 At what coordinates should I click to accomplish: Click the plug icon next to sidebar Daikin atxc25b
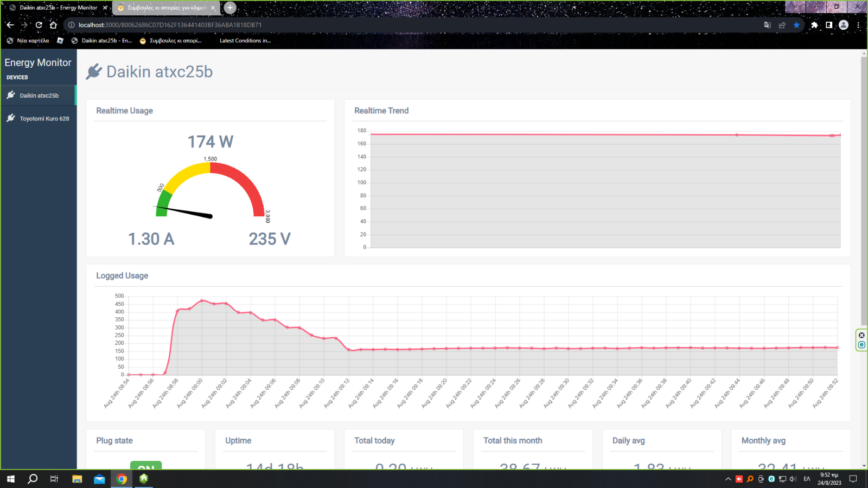pyautogui.click(x=11, y=95)
